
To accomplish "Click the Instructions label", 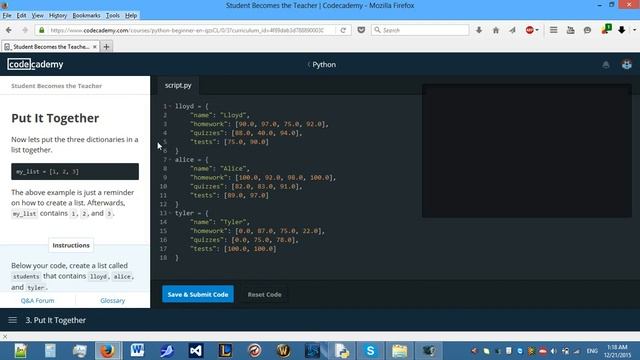I will (71, 245).
